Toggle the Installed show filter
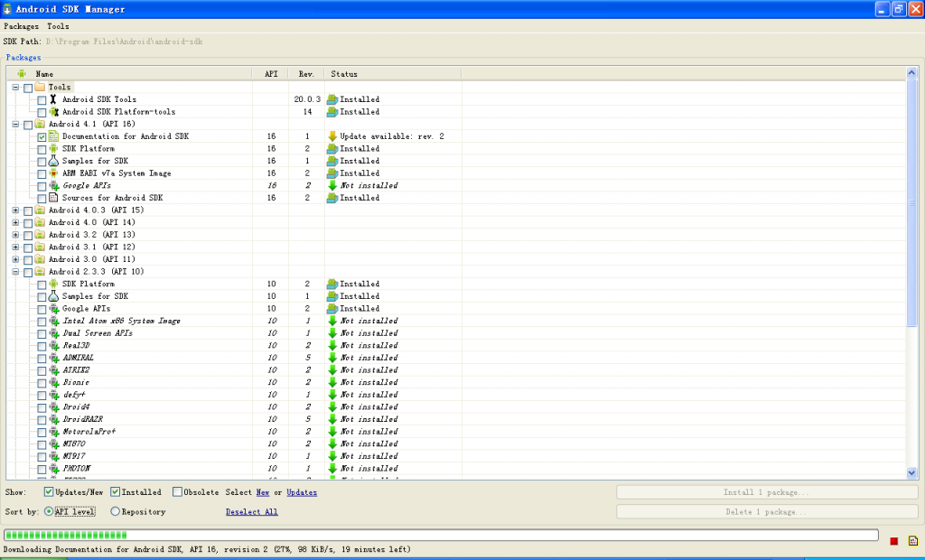 coord(116,492)
